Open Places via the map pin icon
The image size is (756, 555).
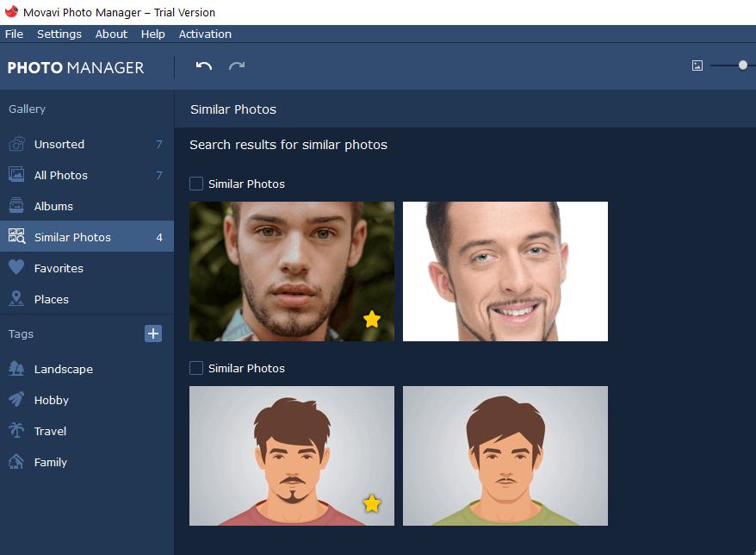coord(16,299)
